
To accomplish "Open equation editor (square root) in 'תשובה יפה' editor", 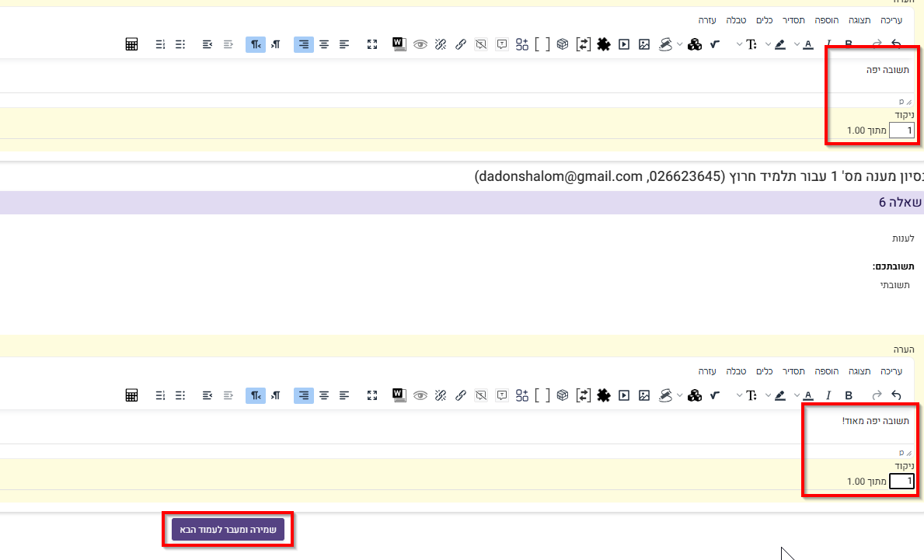I will (x=715, y=44).
